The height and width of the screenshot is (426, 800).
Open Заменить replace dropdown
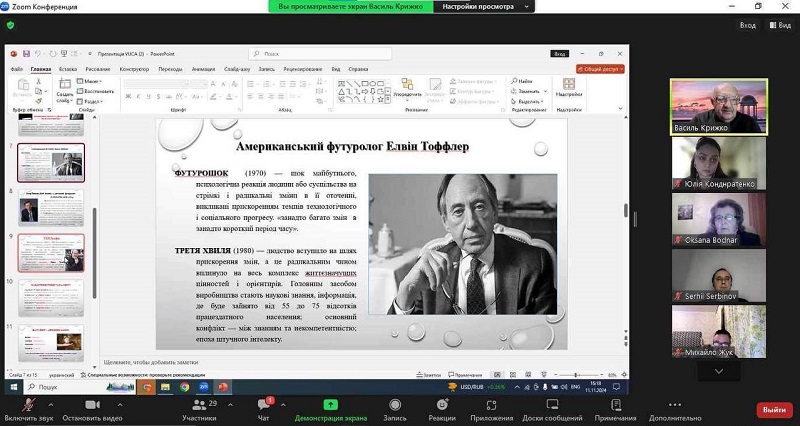pyautogui.click(x=529, y=91)
